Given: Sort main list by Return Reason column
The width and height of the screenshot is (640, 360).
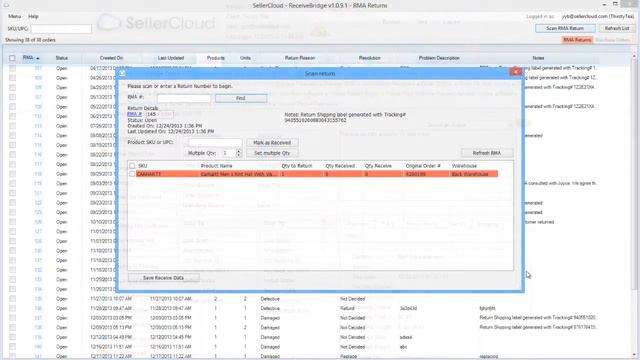Looking at the screenshot, I should pos(300,58).
